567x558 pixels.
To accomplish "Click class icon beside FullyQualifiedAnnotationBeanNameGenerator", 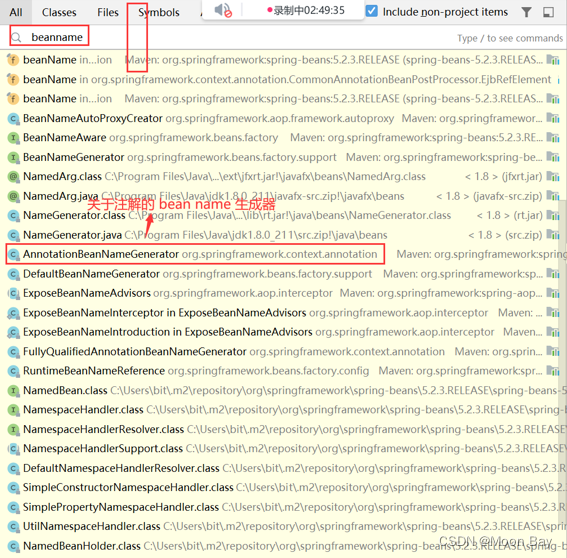I will point(13,352).
